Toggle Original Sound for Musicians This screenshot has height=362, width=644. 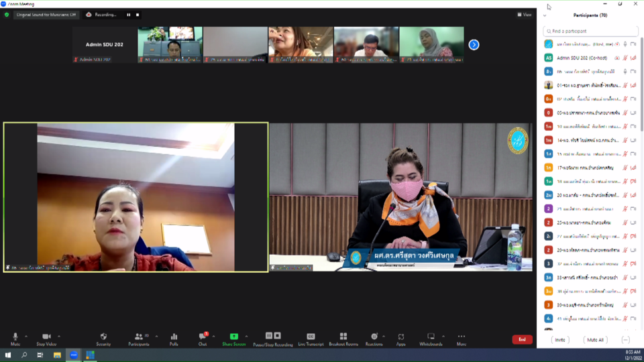46,15
